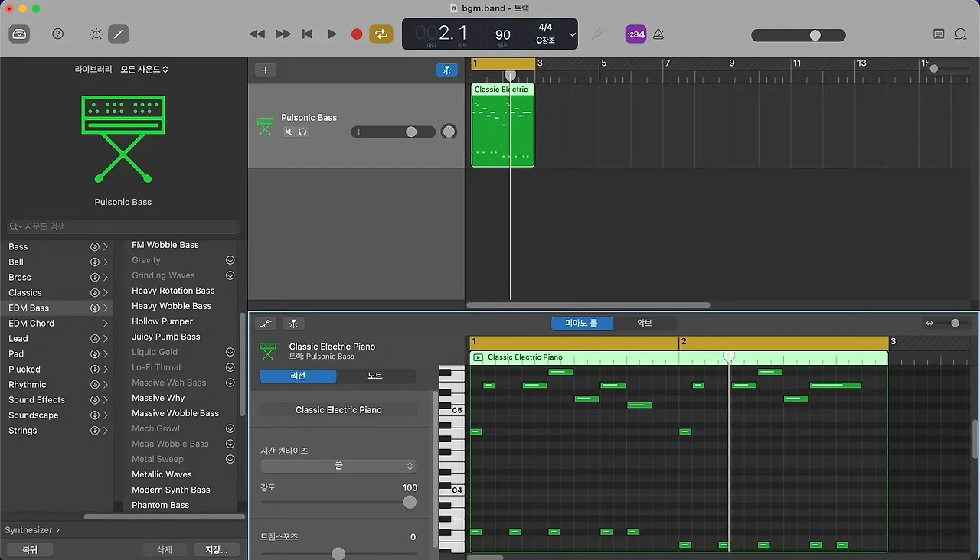Image resolution: width=980 pixels, height=560 pixels.
Task: Mute the Pulsonic Bass track
Action: pyautogui.click(x=289, y=132)
